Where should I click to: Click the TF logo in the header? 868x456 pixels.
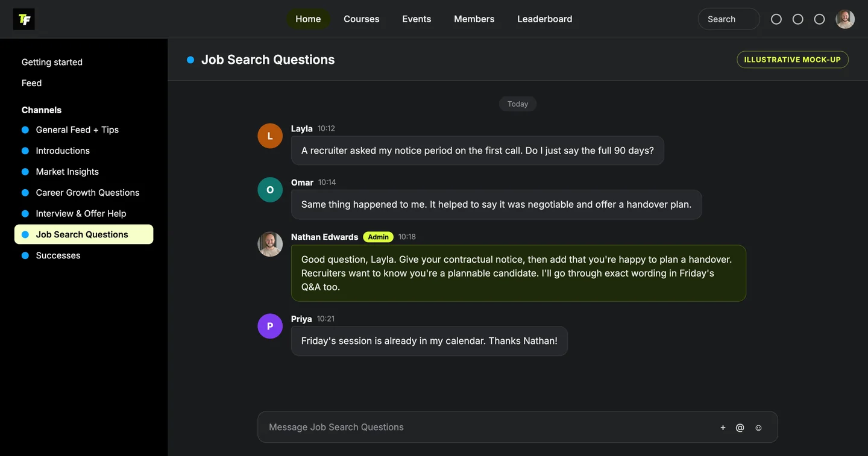tap(24, 19)
